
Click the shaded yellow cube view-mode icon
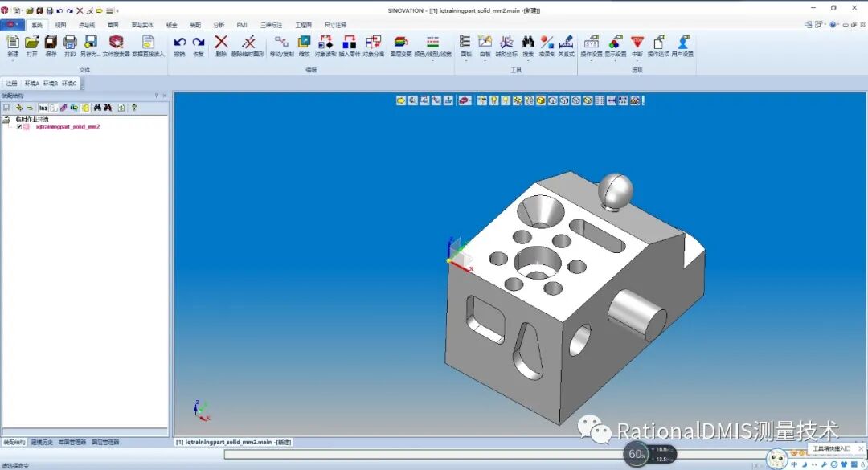(x=541, y=100)
